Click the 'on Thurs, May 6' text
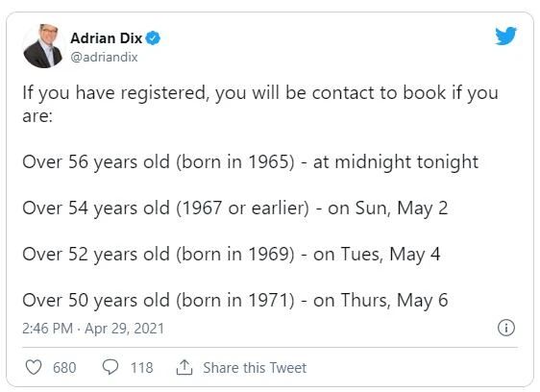540x392 pixels. pos(380,300)
